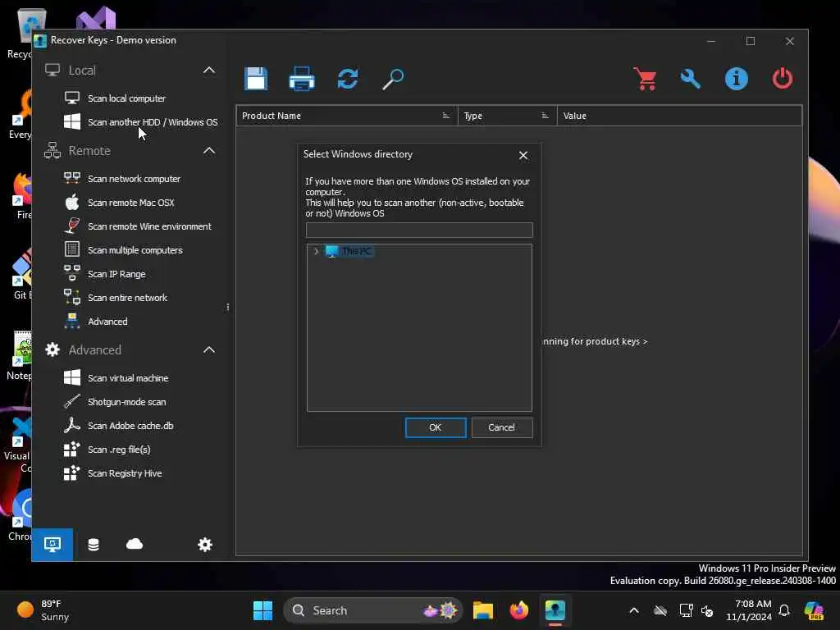Select Scan .reg file(s)
The height and width of the screenshot is (630, 840).
point(119,450)
